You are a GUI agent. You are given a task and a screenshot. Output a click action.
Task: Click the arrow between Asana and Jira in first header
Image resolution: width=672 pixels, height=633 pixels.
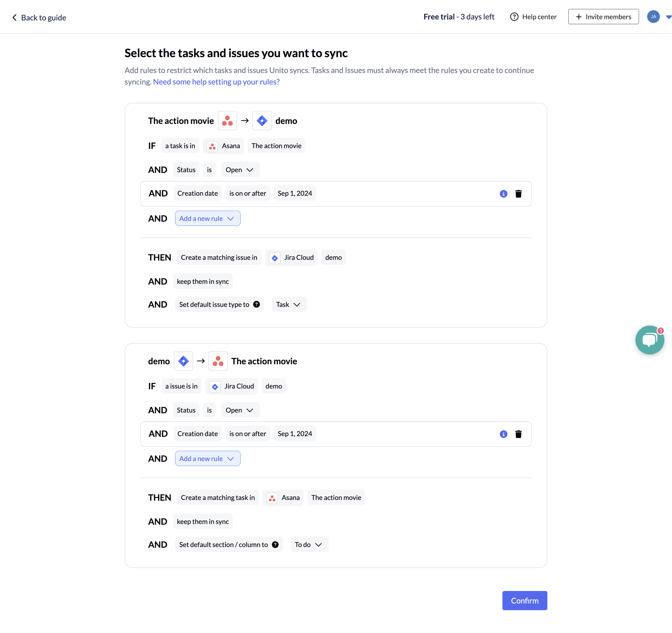245,121
